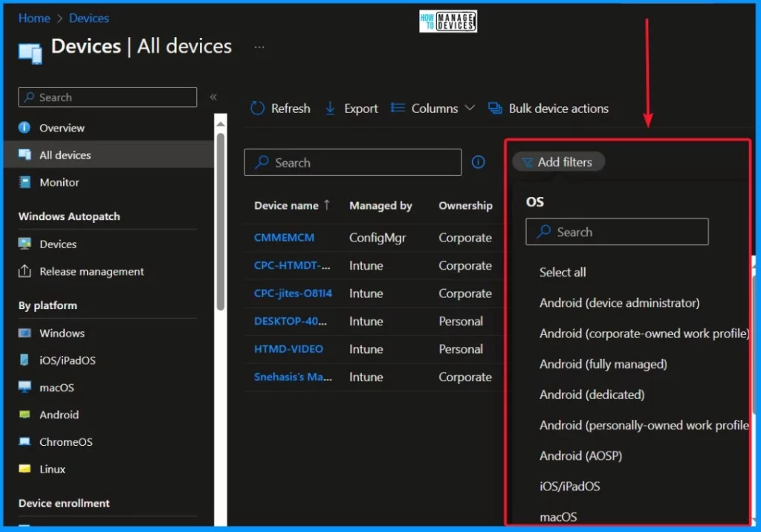Image resolution: width=761 pixels, height=532 pixels.
Task: Select Android (corporate-owned work profile) option
Action: click(x=644, y=334)
